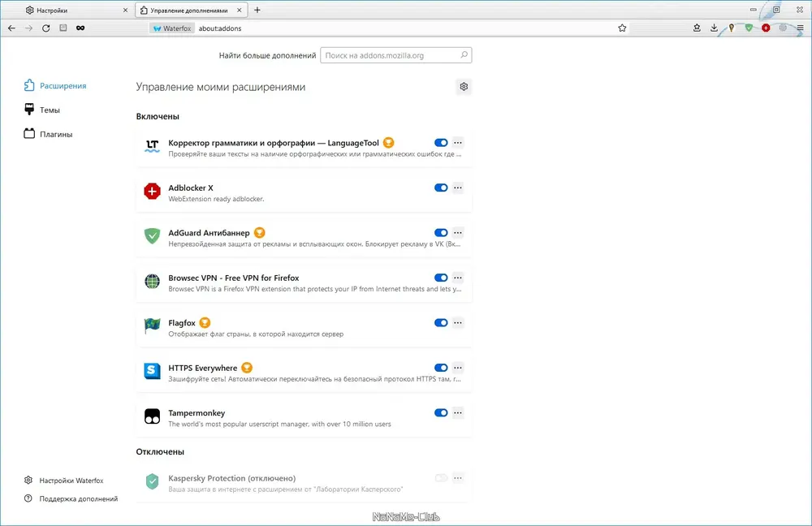Click the private mask icon in toolbar
This screenshot has width=812, height=526.
coord(80,28)
